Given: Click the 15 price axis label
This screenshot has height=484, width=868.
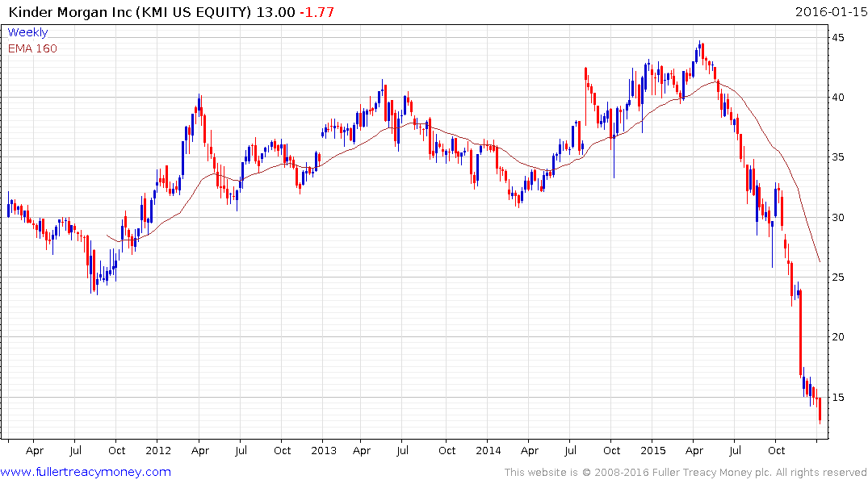Looking at the screenshot, I should click(838, 397).
